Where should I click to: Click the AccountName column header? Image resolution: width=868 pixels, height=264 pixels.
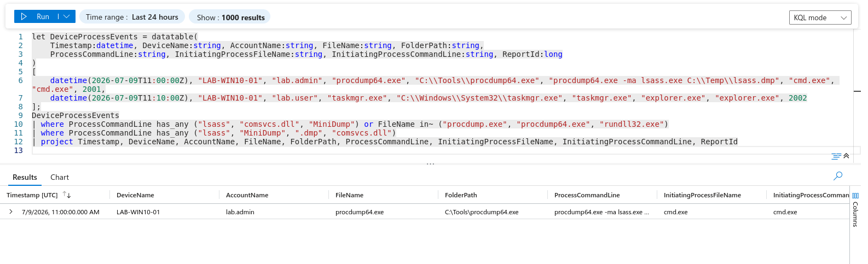247,195
